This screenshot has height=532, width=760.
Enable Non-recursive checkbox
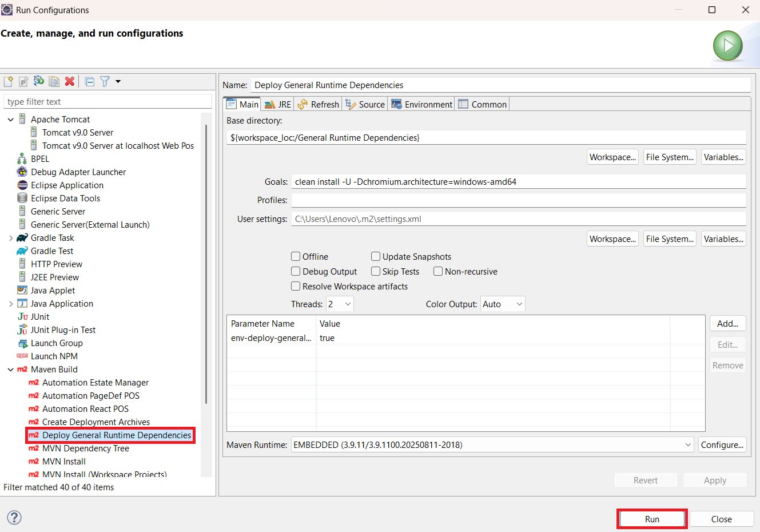(438, 271)
